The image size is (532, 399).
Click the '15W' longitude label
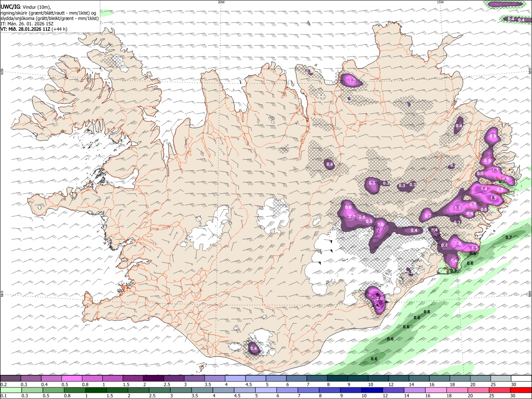(440, 2)
